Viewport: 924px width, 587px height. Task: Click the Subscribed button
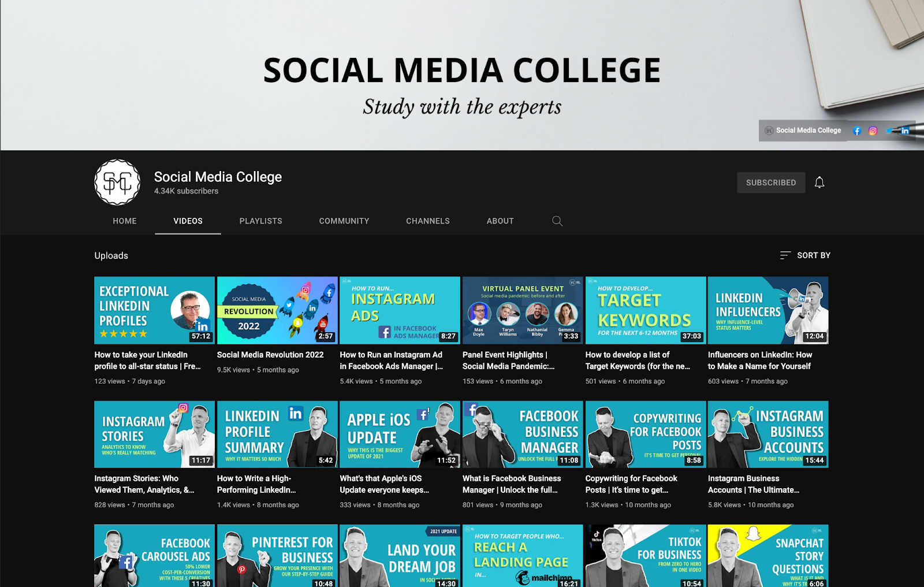click(x=771, y=183)
